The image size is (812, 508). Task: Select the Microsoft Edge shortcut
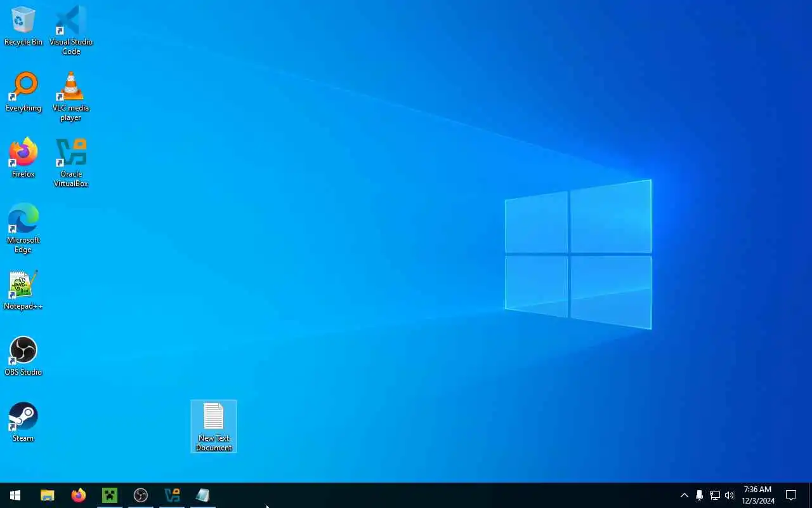(x=23, y=228)
